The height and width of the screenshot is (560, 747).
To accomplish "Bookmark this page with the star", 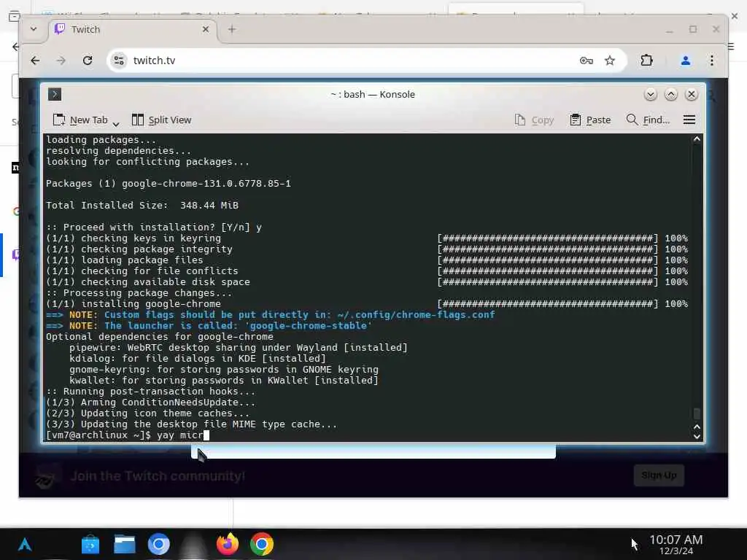I will pyautogui.click(x=610, y=61).
